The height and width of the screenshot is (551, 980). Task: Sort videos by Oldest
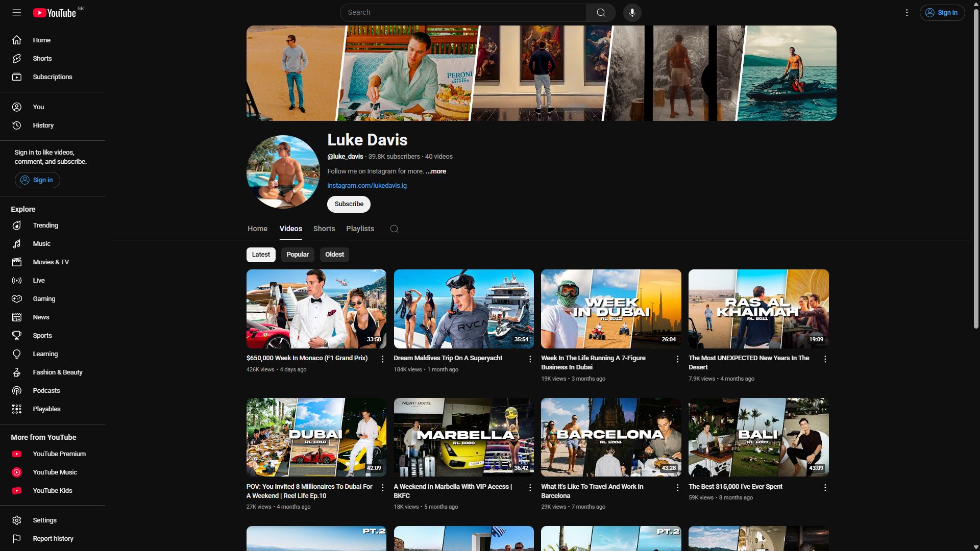pos(334,255)
